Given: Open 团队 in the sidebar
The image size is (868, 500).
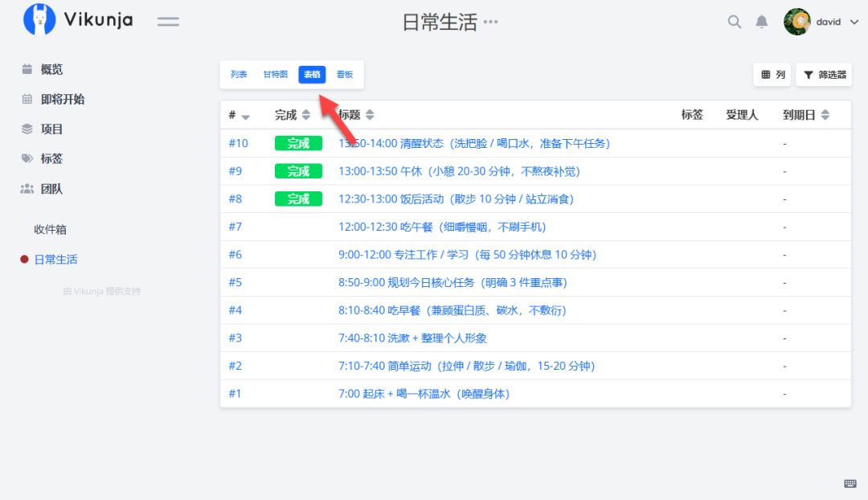Looking at the screenshot, I should tap(51, 189).
